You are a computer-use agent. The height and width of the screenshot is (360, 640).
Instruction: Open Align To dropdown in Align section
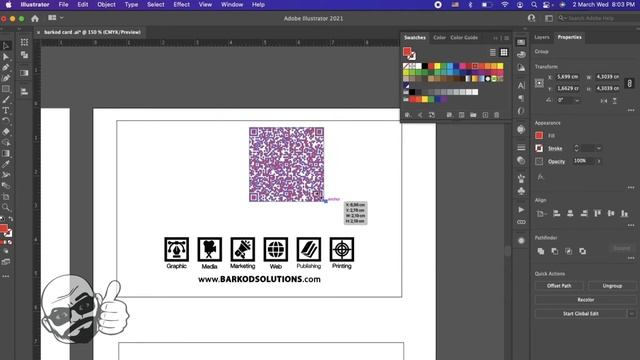(x=541, y=213)
